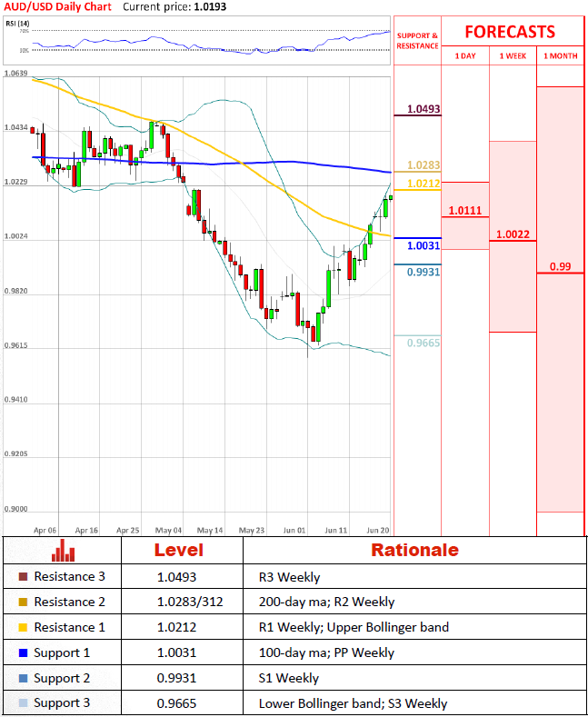Click the Support 1 row label

pyautogui.click(x=62, y=653)
